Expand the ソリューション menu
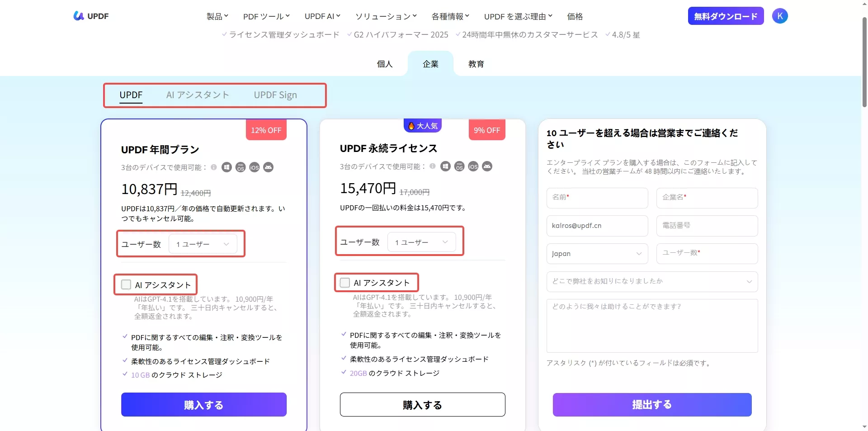 pyautogui.click(x=386, y=16)
